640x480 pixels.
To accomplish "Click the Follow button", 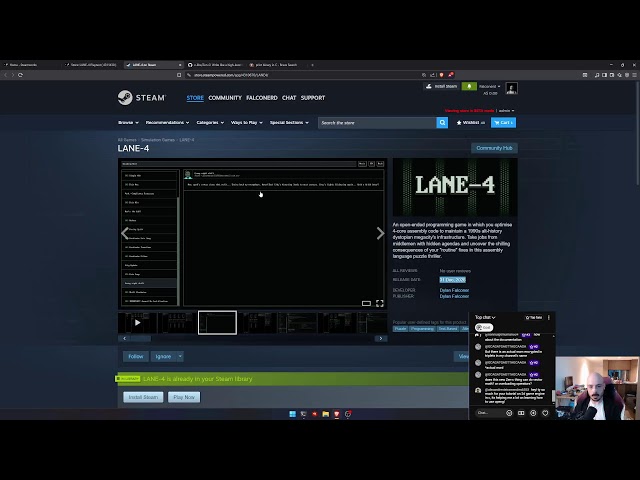I will point(136,356).
